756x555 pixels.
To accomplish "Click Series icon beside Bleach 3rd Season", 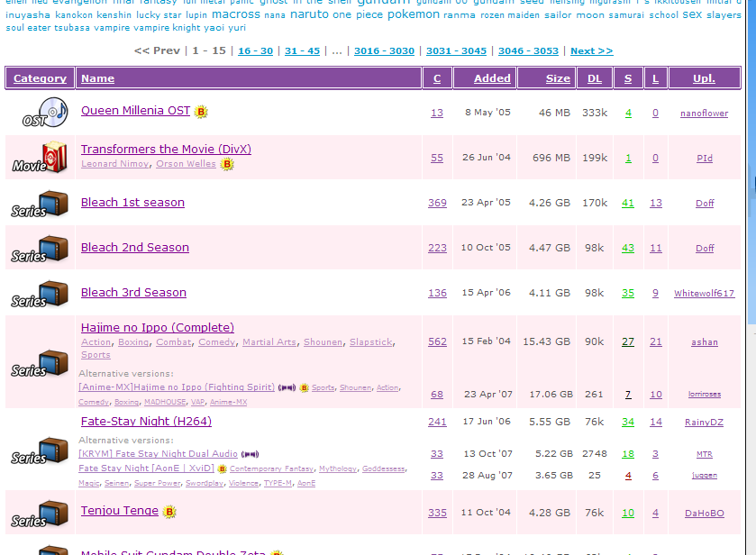I will point(40,294).
